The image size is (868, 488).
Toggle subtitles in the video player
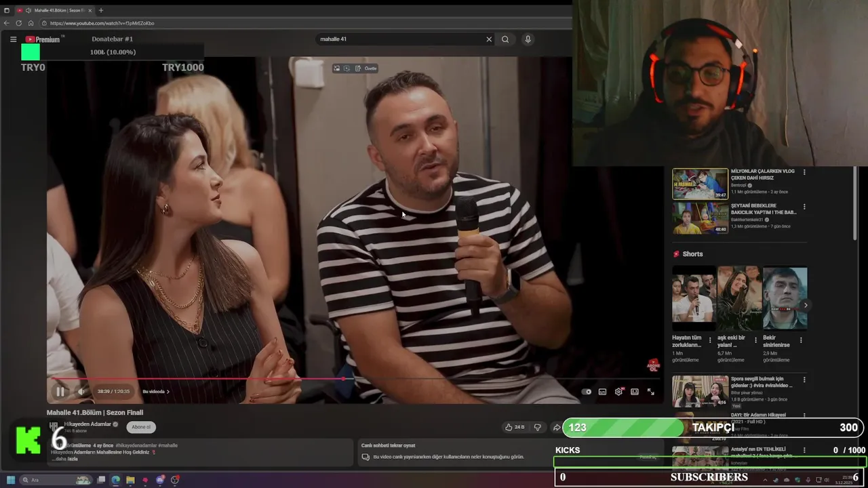(x=602, y=391)
